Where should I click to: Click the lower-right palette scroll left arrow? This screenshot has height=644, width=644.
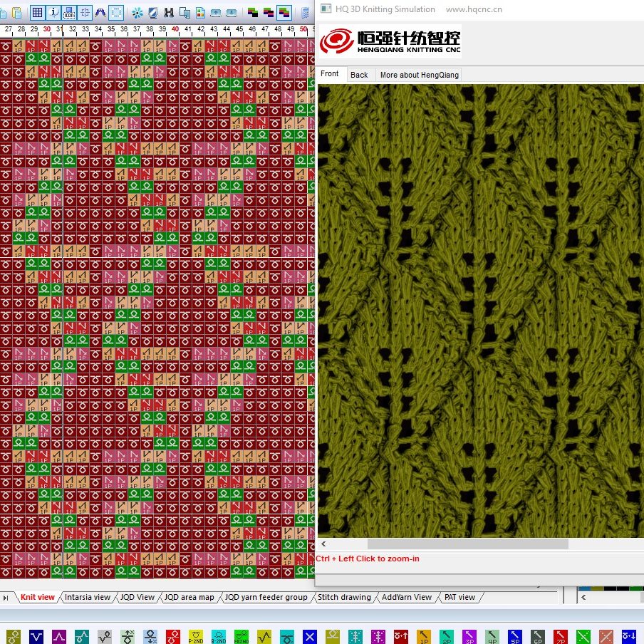coord(583,598)
